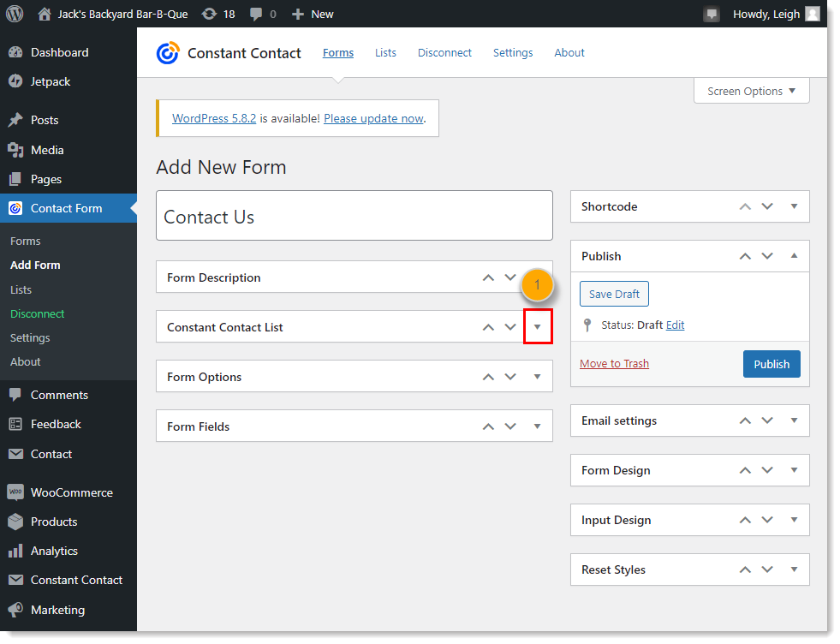This screenshot has width=840, height=644.
Task: Move the Form Options panel up
Action: pos(488,377)
